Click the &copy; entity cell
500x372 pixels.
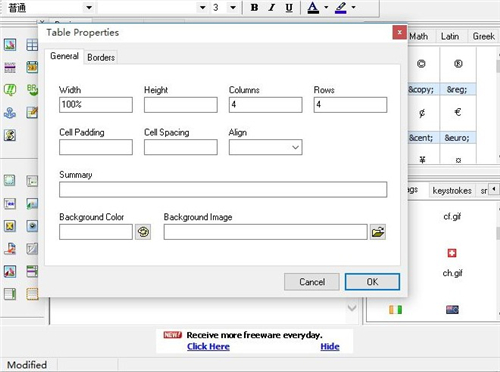pos(422,89)
